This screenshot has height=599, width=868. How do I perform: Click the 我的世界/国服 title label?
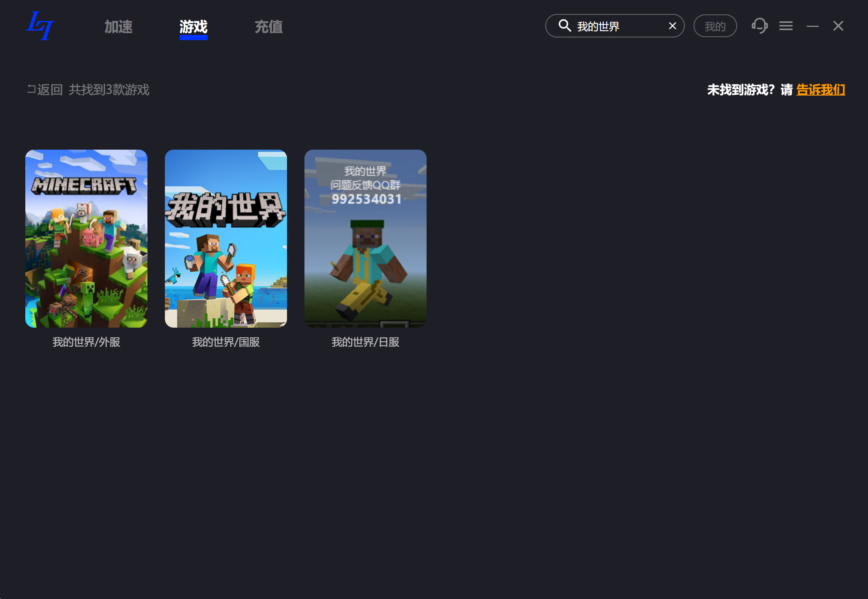(x=226, y=342)
